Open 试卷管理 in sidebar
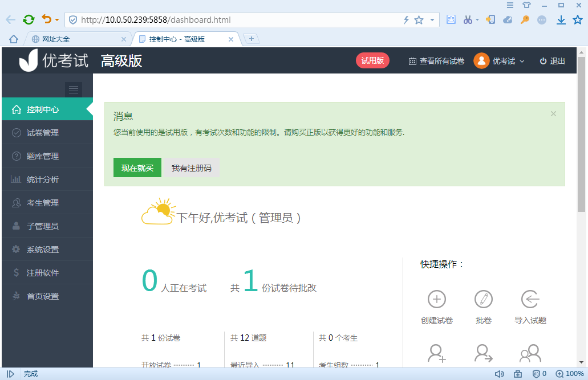Image resolution: width=588 pixels, height=380 pixels. pos(47,133)
